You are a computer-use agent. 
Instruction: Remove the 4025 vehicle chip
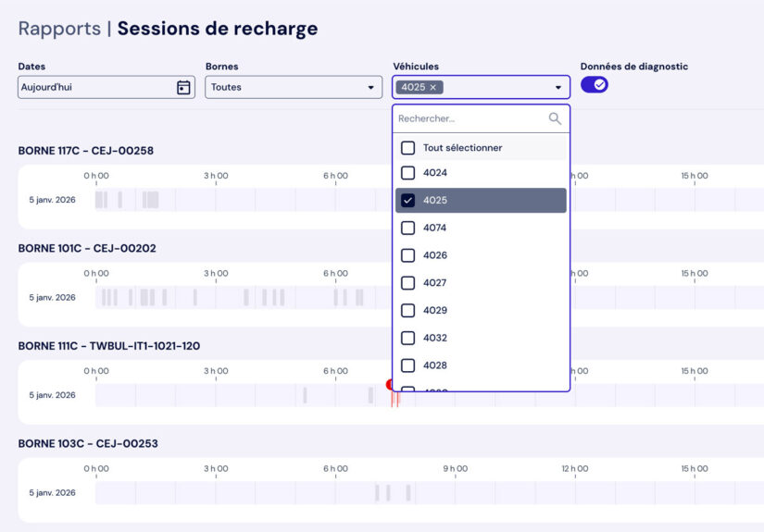pos(432,88)
